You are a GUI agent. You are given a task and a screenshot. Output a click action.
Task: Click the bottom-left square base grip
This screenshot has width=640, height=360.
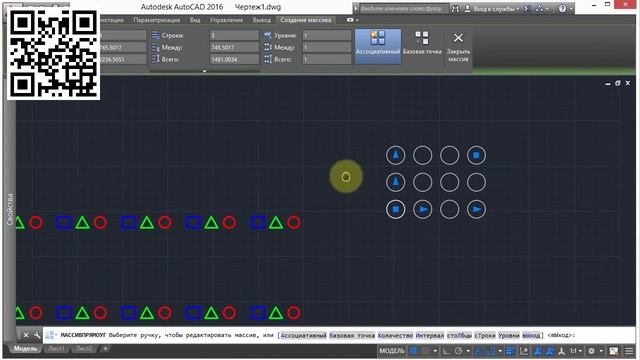pyautogui.click(x=396, y=209)
